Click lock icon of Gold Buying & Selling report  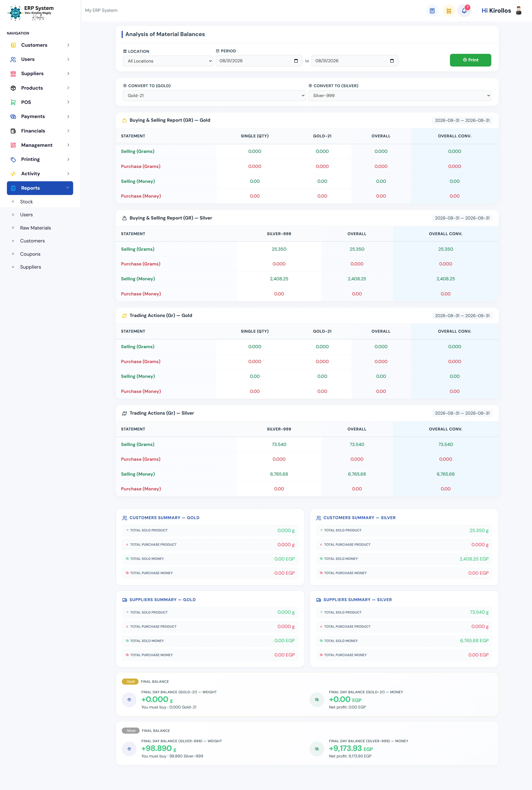124,120
